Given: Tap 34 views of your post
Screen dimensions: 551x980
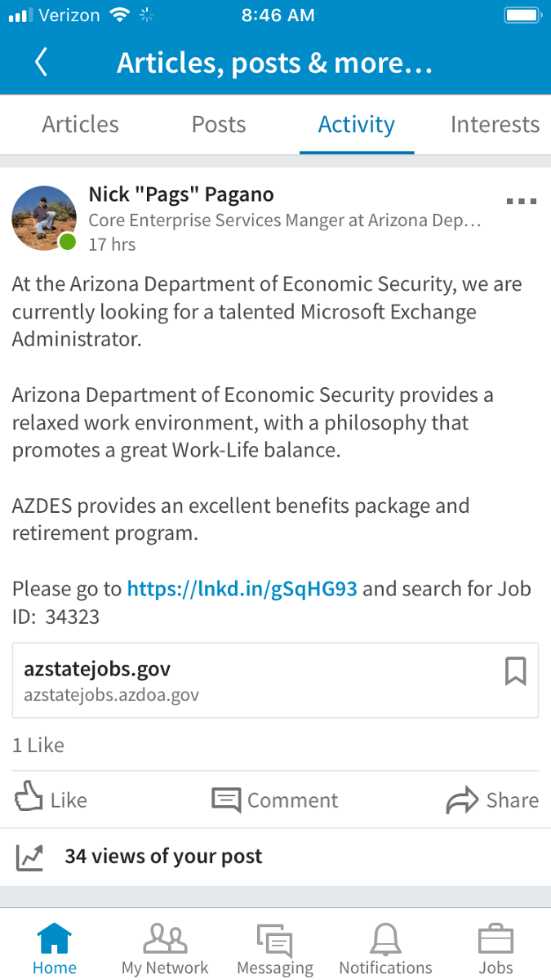Looking at the screenshot, I should click(x=163, y=857).
